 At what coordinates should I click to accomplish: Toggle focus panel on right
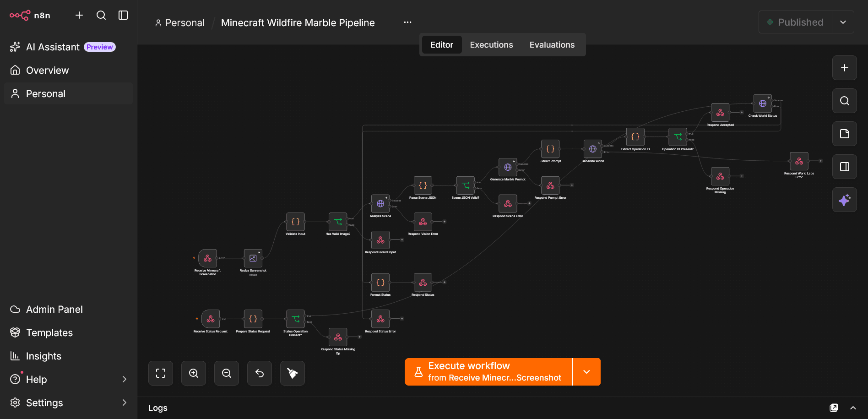point(845,167)
